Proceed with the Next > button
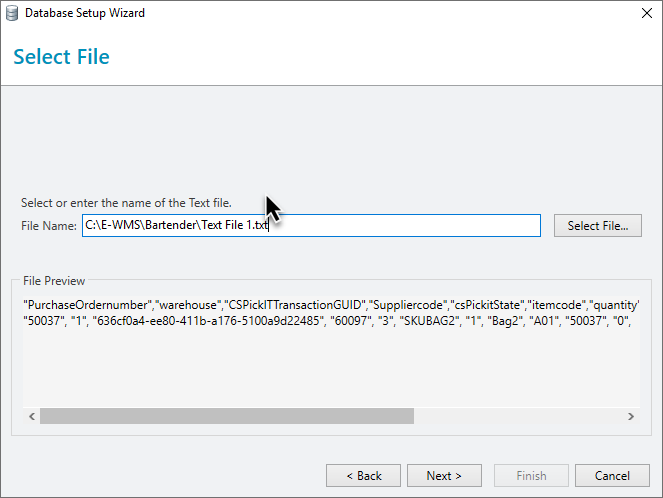663x498 pixels. [443, 476]
